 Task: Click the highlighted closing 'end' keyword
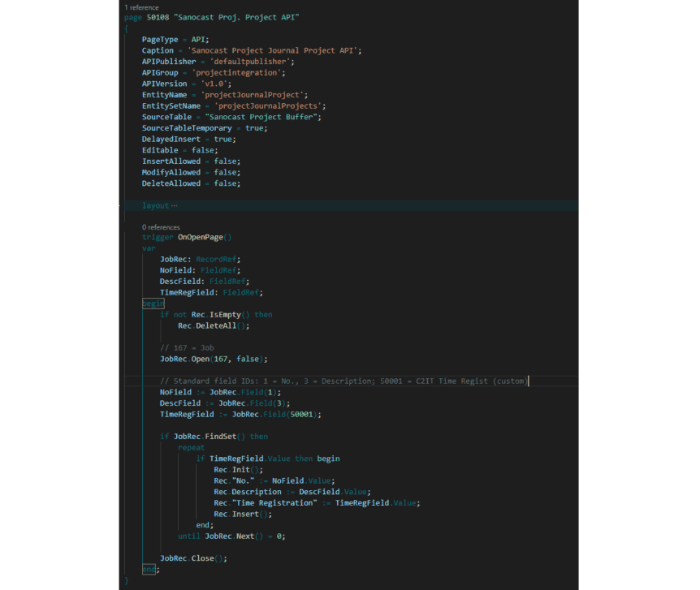(x=149, y=570)
